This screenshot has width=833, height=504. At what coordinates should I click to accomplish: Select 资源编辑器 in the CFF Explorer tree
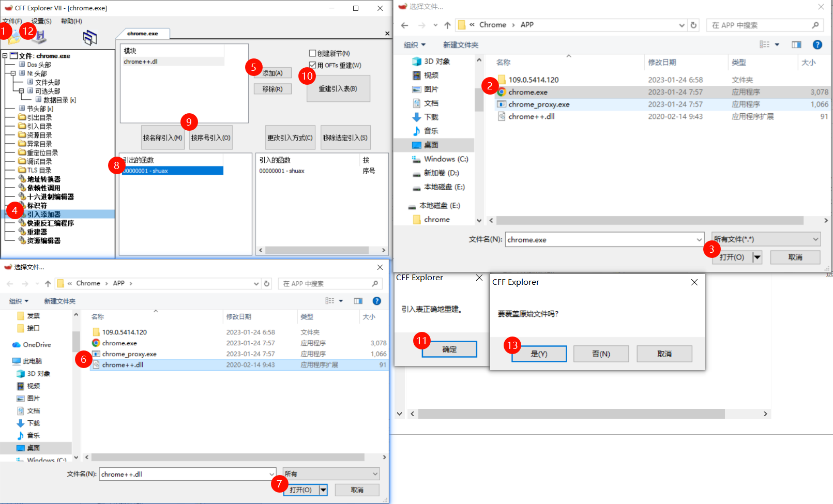(x=44, y=240)
